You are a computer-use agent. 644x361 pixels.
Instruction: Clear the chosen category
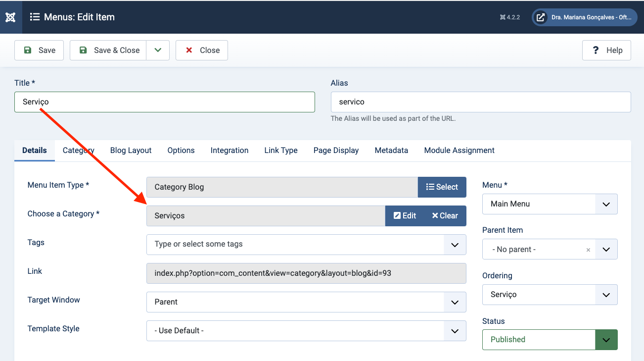coord(445,215)
